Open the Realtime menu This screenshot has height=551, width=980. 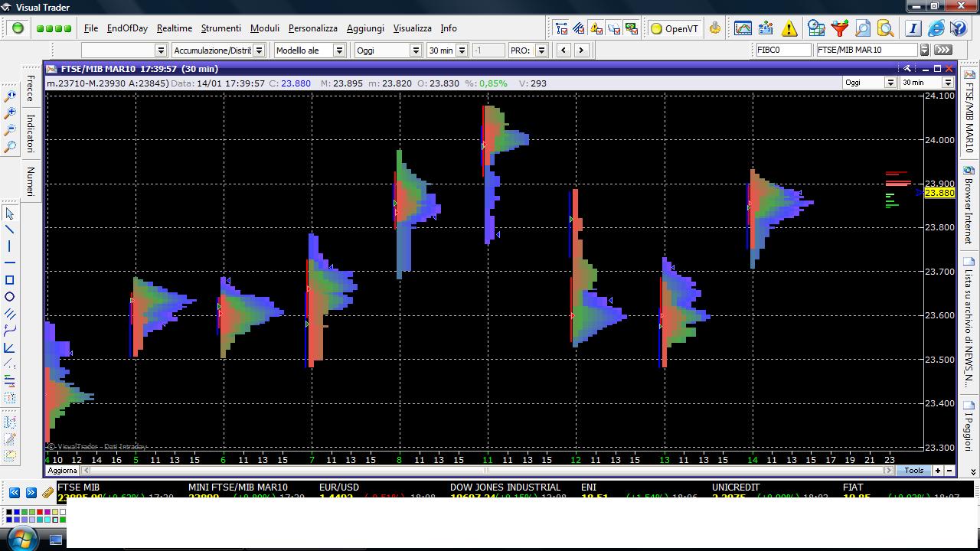175,28
